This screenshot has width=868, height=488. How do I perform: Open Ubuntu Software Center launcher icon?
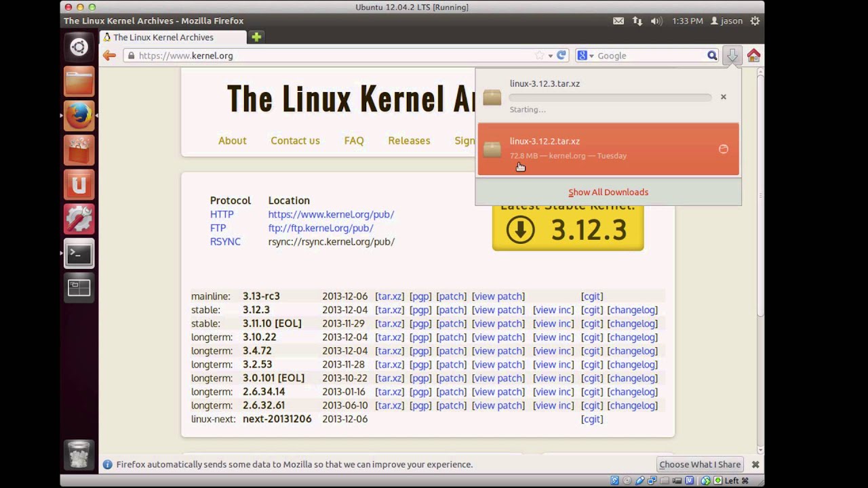pyautogui.click(x=79, y=150)
